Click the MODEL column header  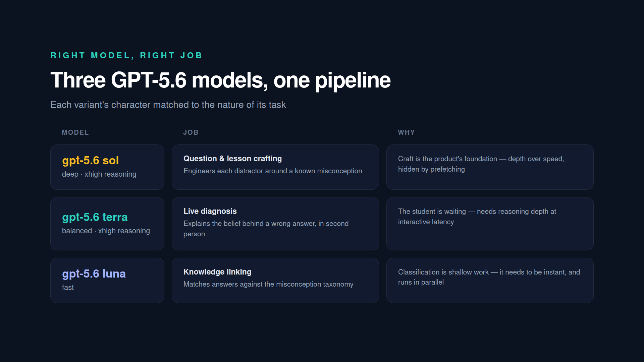coord(75,132)
